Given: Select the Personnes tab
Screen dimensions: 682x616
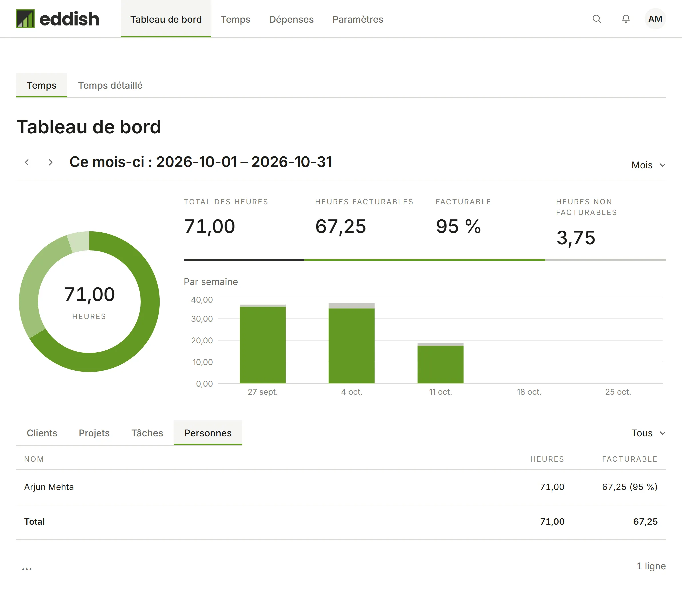Looking at the screenshot, I should (x=208, y=433).
